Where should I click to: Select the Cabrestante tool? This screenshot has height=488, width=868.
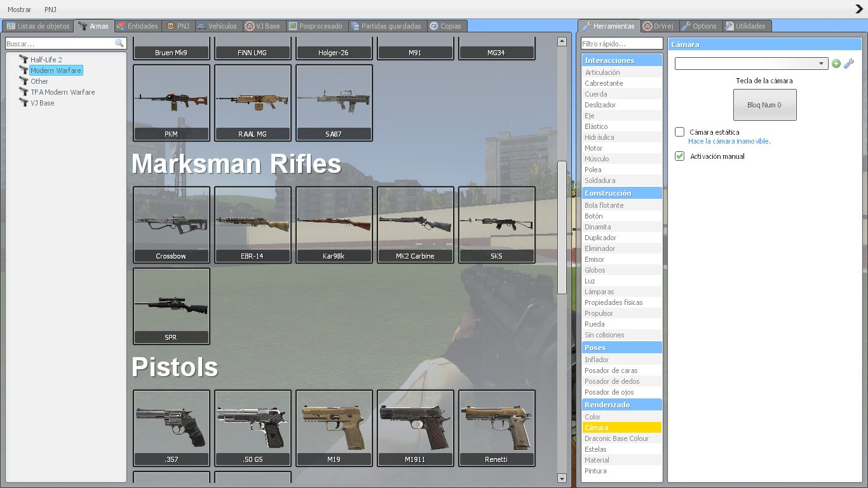[x=622, y=83]
